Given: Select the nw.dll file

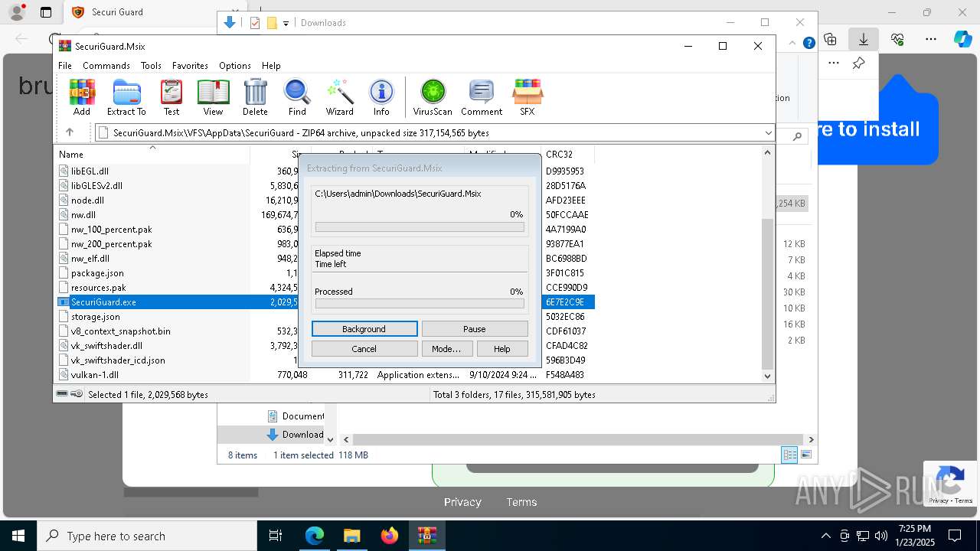Looking at the screenshot, I should [83, 215].
